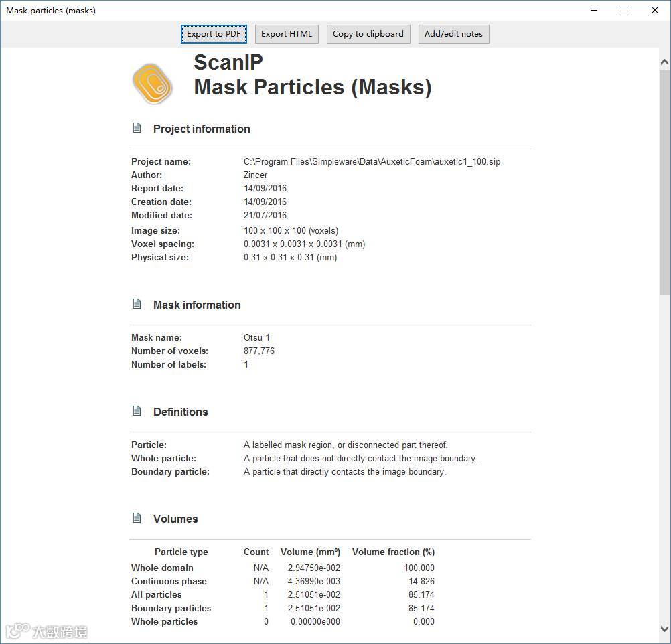Maximize the Mask particles window
671x644 pixels.
[624, 10]
